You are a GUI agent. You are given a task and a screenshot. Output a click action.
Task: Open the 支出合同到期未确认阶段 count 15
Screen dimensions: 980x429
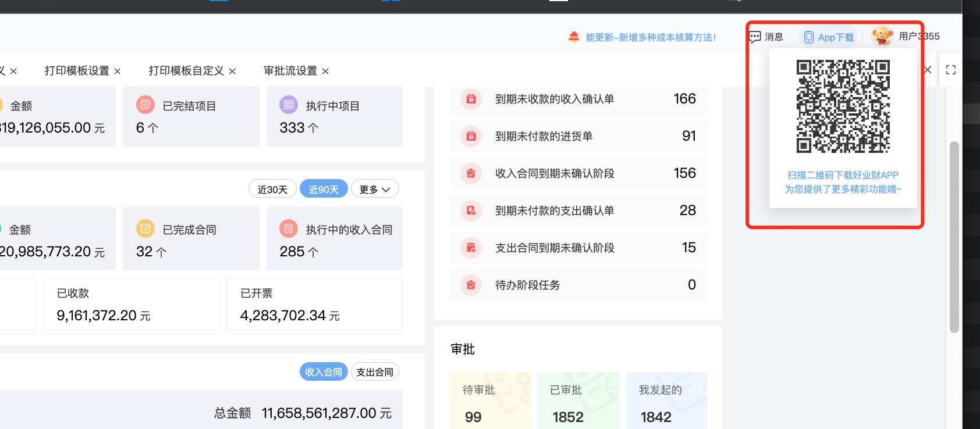(x=689, y=248)
